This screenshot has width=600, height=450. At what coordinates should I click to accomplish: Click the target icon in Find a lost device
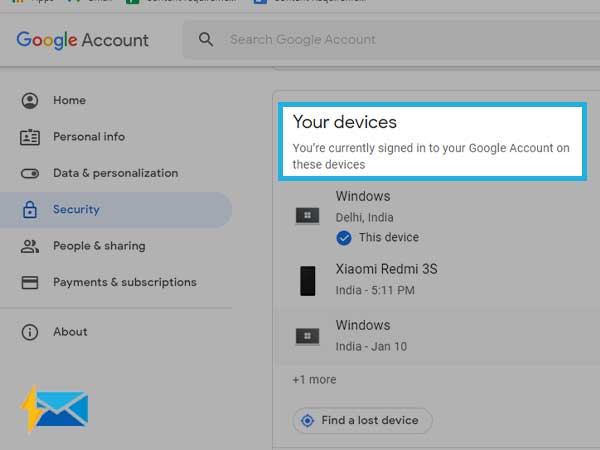pos(307,421)
